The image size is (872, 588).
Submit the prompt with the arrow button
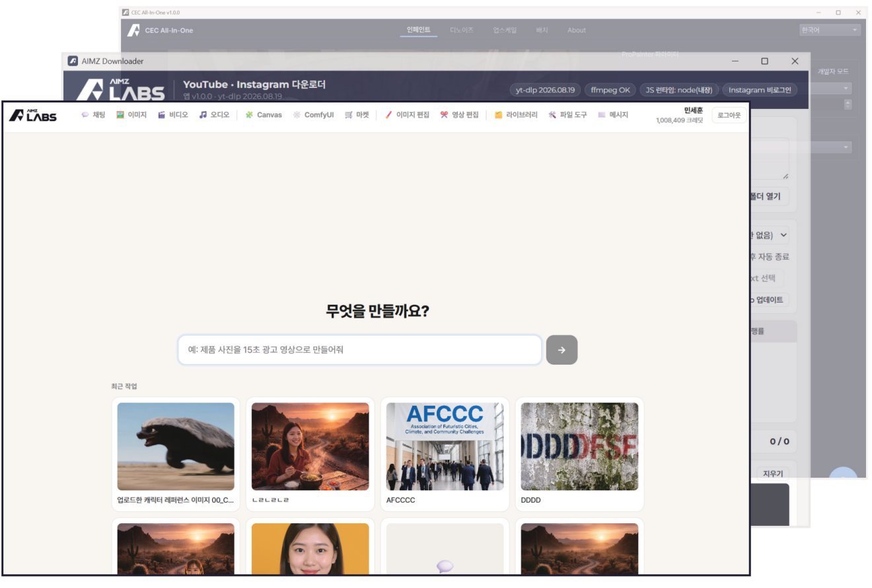click(x=562, y=350)
